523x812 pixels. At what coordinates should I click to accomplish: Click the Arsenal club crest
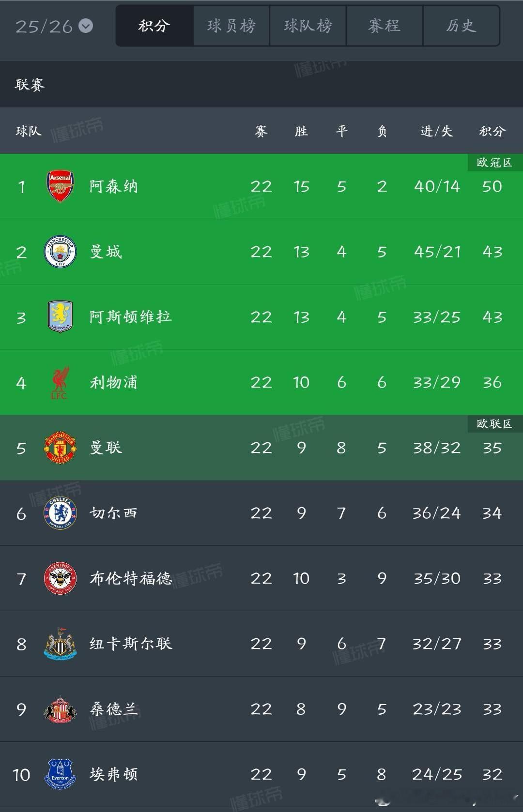pyautogui.click(x=60, y=186)
